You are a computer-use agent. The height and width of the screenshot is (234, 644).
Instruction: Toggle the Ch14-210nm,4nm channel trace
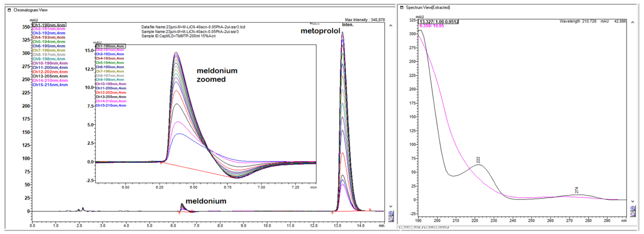49,80
